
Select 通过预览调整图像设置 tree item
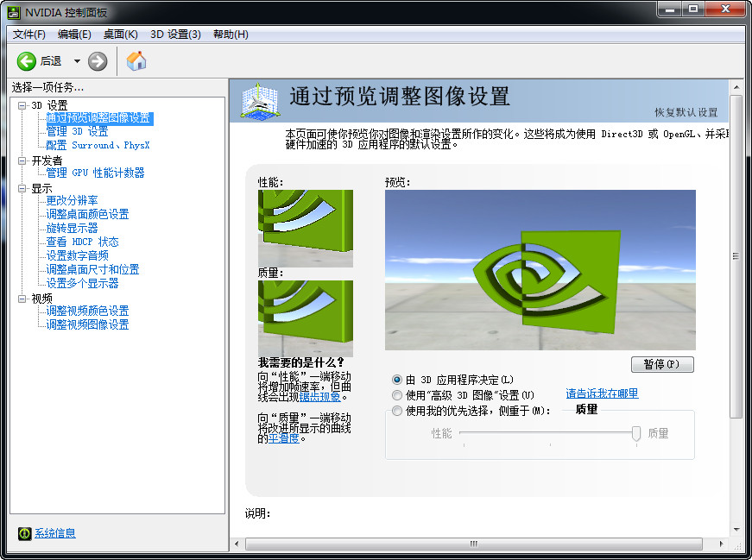point(99,118)
